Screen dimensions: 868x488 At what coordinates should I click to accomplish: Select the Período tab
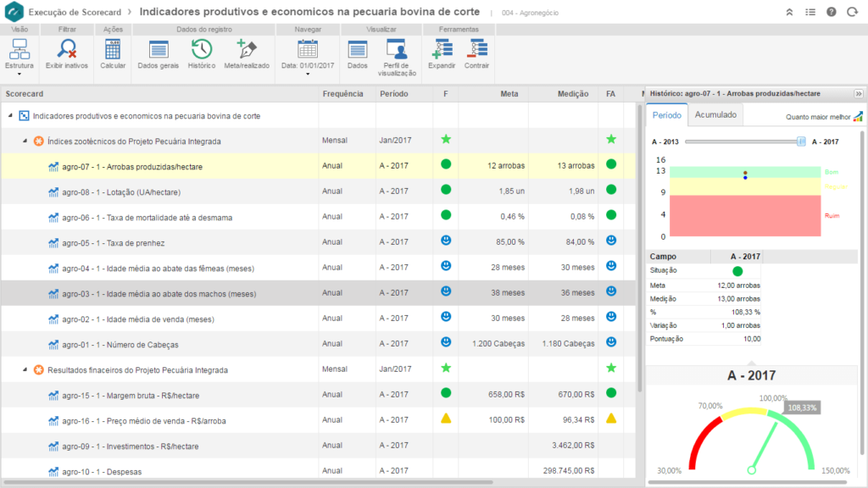pyautogui.click(x=665, y=114)
